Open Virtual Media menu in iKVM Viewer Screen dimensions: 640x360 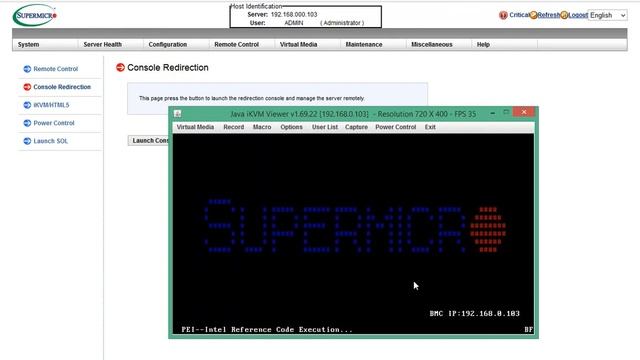click(195, 127)
